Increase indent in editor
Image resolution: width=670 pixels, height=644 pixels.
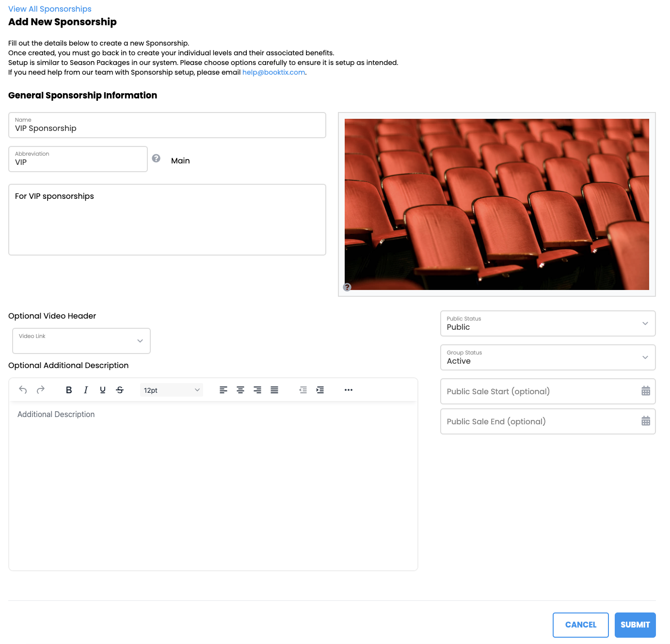[320, 390]
